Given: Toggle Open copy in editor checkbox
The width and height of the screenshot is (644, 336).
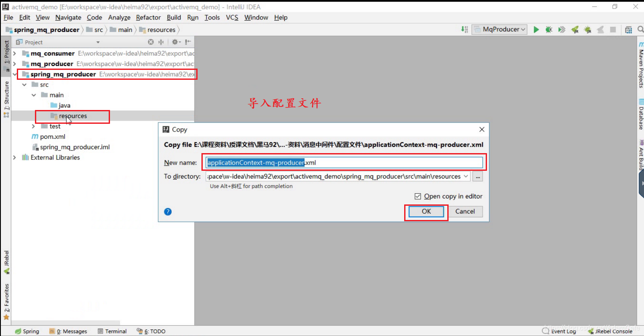Looking at the screenshot, I should [x=418, y=196].
